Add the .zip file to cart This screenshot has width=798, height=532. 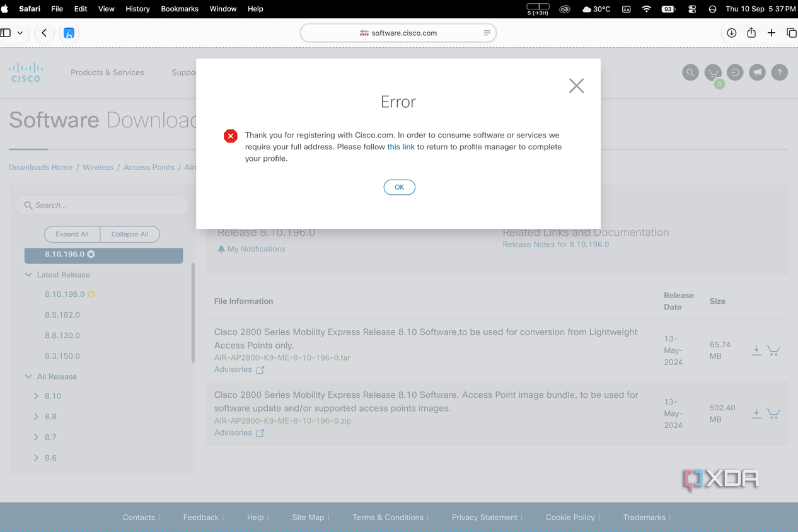(x=773, y=413)
